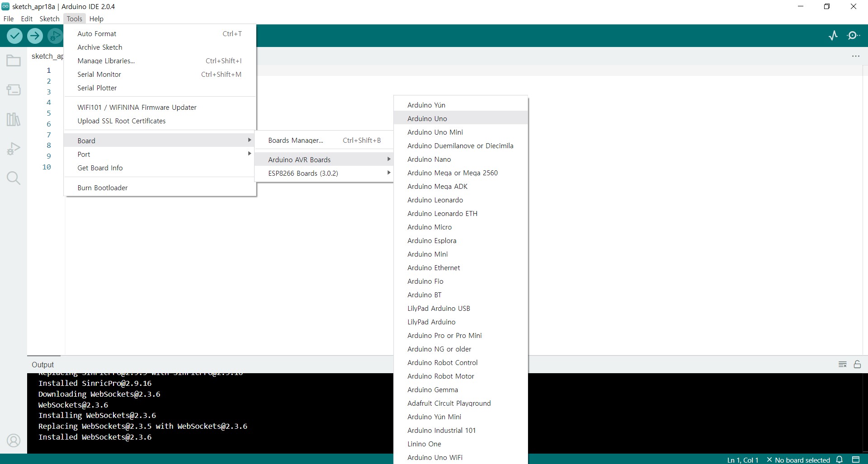Choose Serial Monitor from Tools menu
Screen dimensions: 868x464
(x=160, y=74)
